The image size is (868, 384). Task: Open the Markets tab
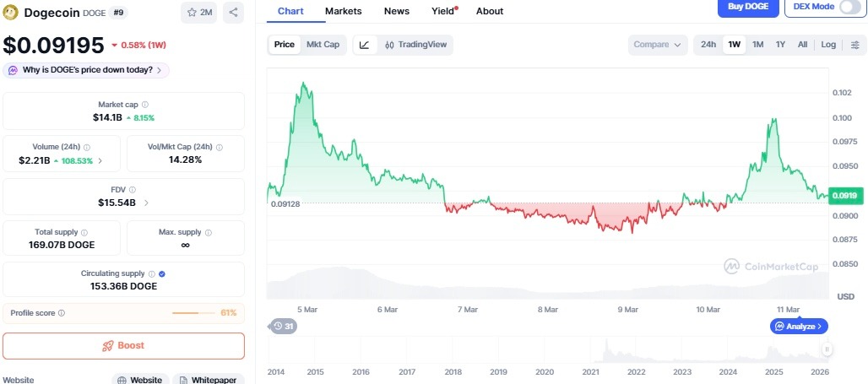343,11
